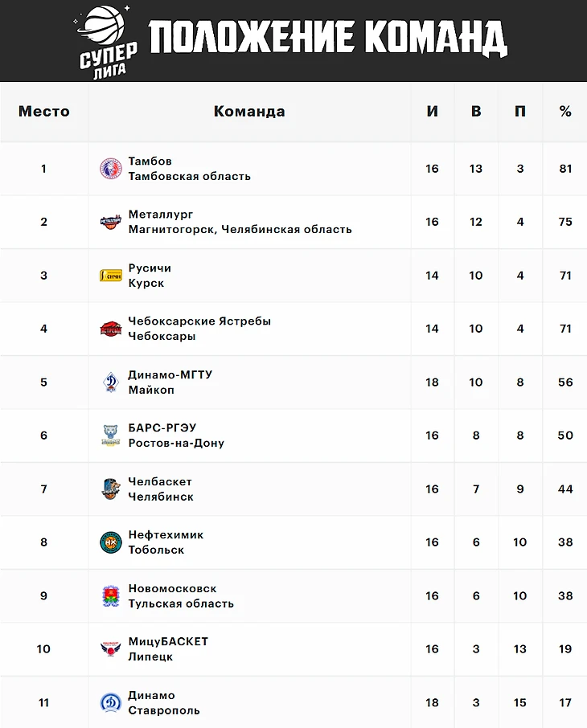Click the 'Команда' column header

coord(249,112)
